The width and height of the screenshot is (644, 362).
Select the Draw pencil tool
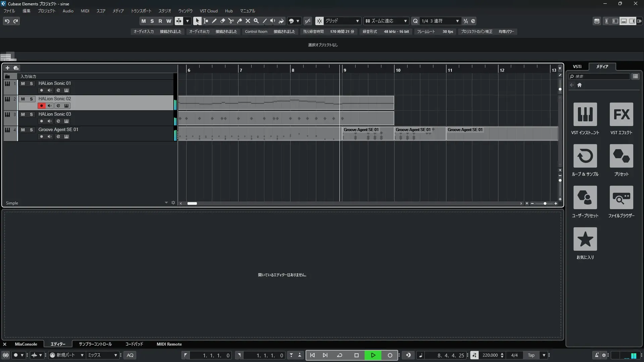pos(214,21)
